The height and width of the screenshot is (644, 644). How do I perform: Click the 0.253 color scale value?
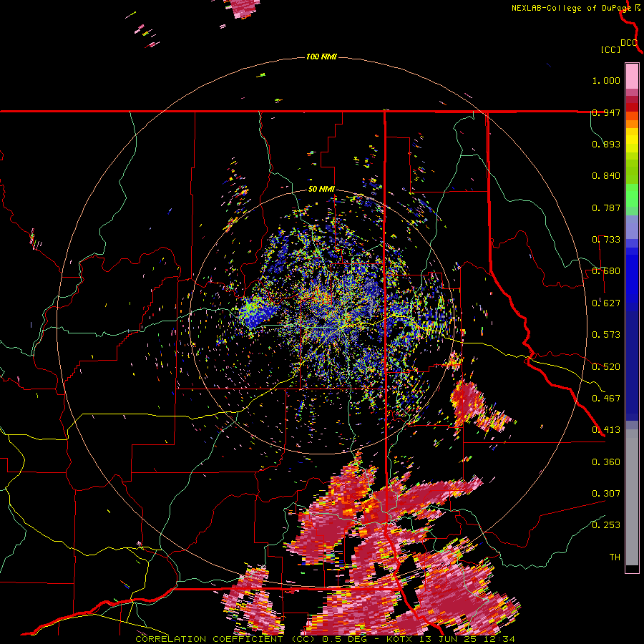tap(606, 525)
